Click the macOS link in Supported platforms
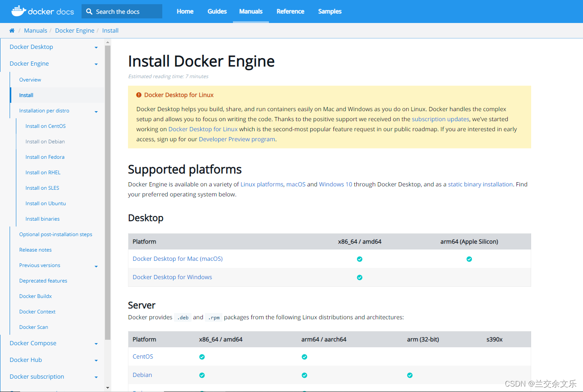This screenshot has width=583, height=392. 296,184
